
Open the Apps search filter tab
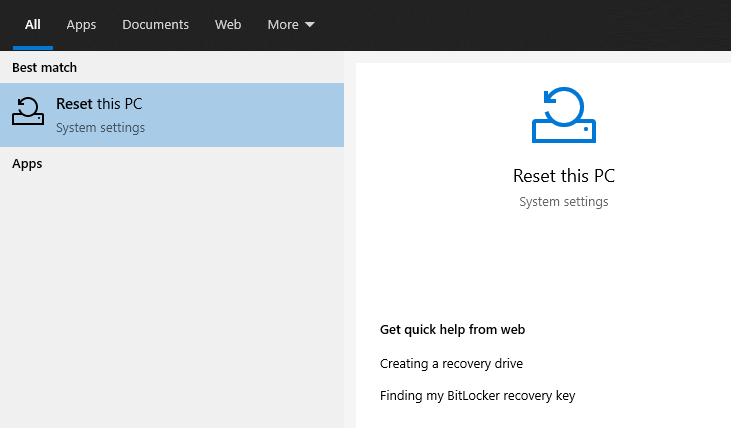pos(81,25)
